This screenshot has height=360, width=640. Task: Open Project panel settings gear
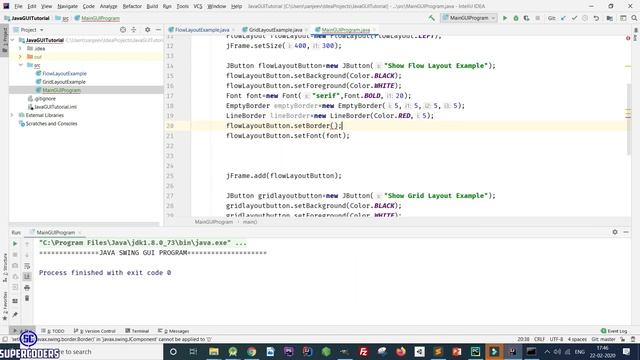point(147,30)
